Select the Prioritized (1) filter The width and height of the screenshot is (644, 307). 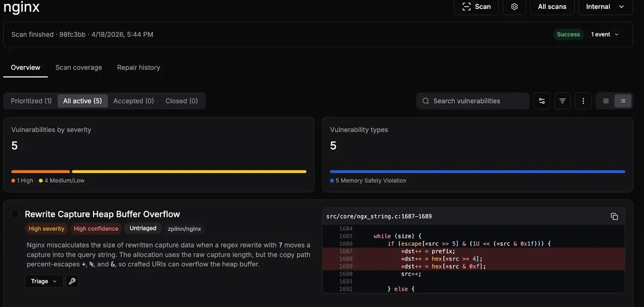pos(31,101)
